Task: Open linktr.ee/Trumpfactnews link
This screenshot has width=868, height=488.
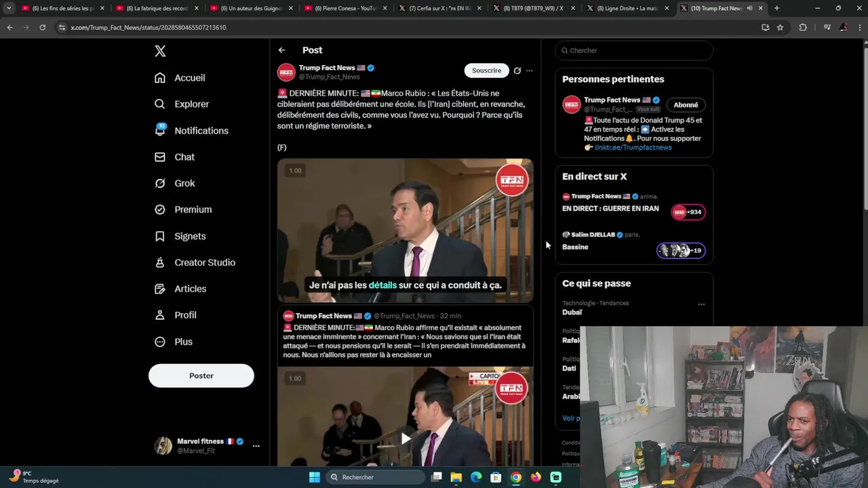Action: tap(633, 148)
